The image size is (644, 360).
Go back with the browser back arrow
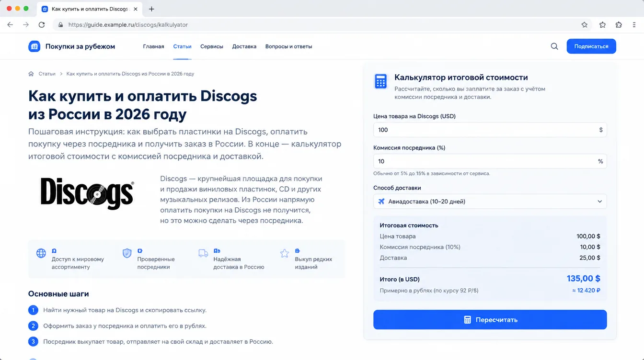[x=10, y=25]
